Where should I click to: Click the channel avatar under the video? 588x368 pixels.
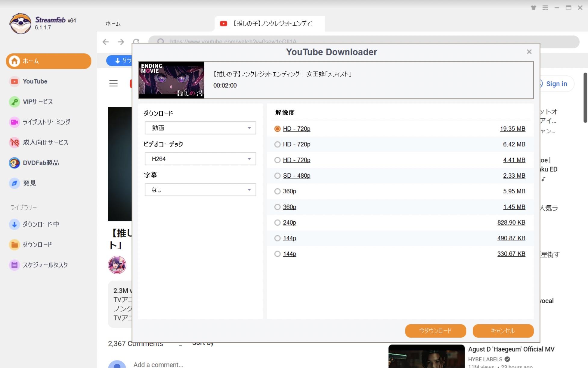(x=117, y=265)
